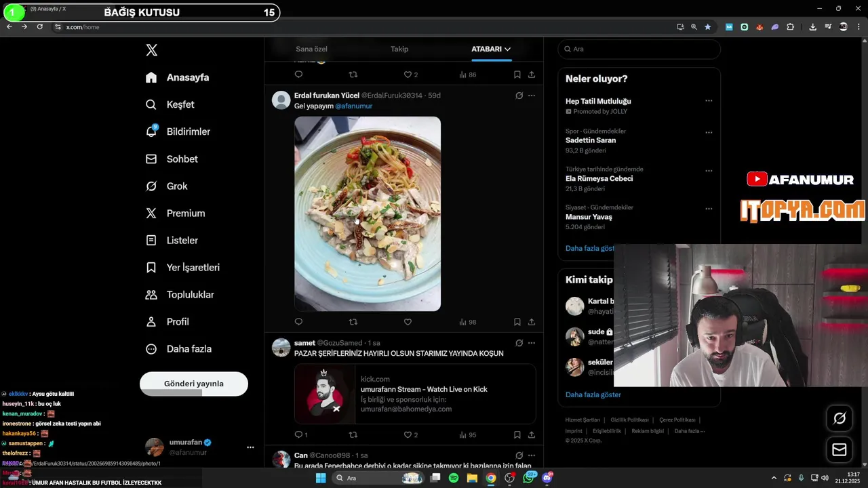Open Grok action on samet's post

click(x=519, y=343)
